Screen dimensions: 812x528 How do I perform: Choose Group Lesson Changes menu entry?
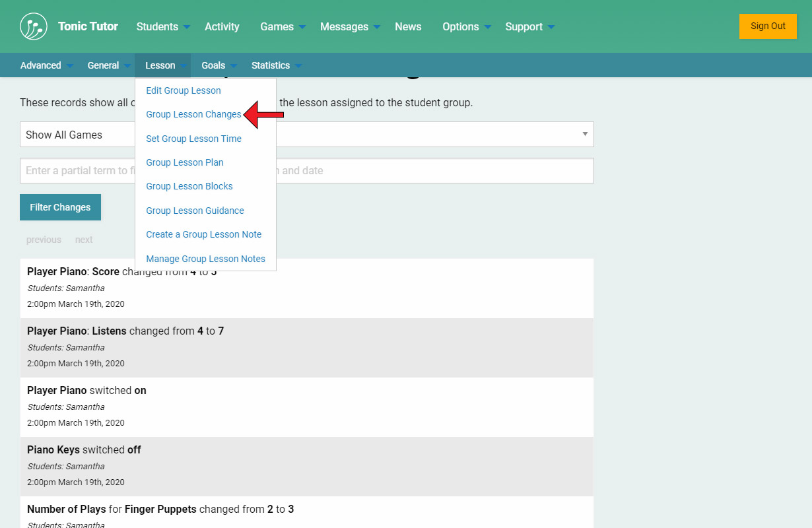pos(193,114)
